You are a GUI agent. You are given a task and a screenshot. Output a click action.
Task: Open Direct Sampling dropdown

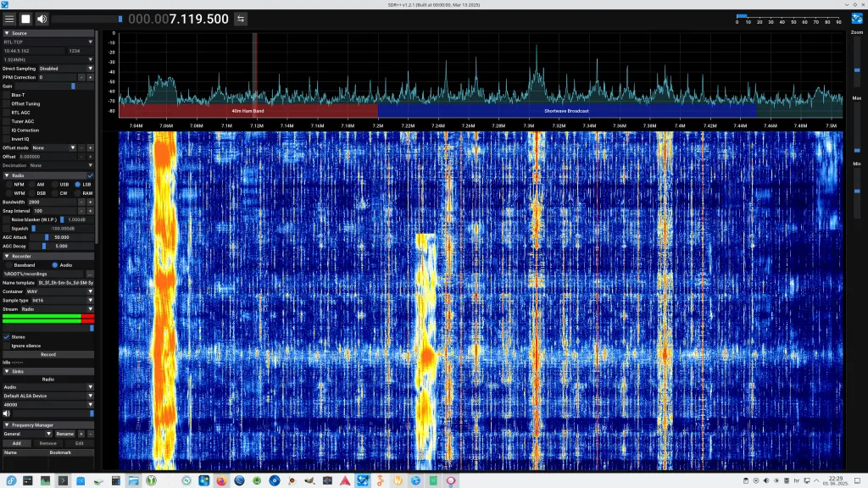66,69
